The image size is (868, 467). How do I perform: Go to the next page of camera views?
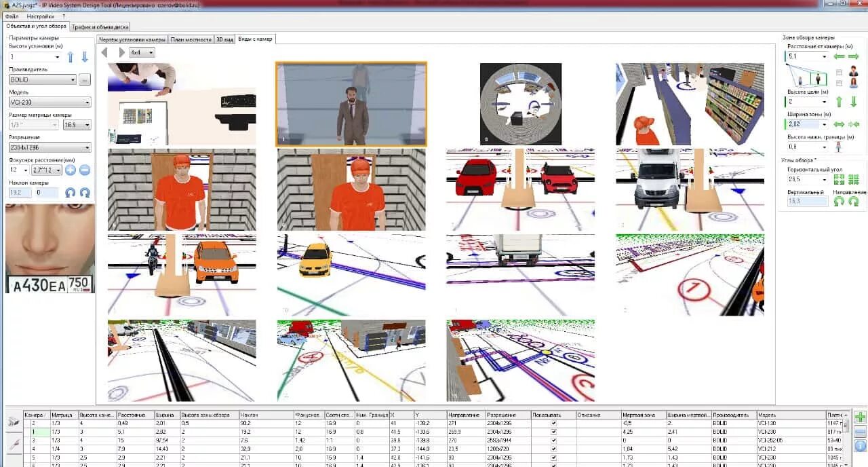coord(121,52)
